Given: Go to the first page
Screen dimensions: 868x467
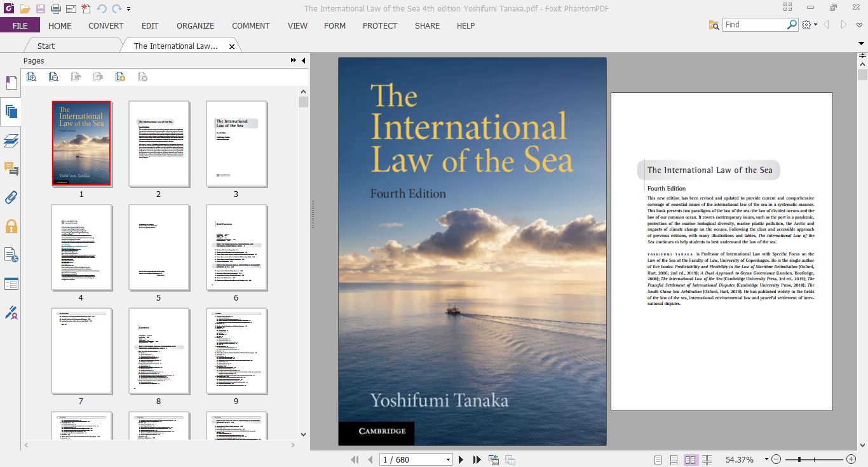Looking at the screenshot, I should [x=355, y=459].
